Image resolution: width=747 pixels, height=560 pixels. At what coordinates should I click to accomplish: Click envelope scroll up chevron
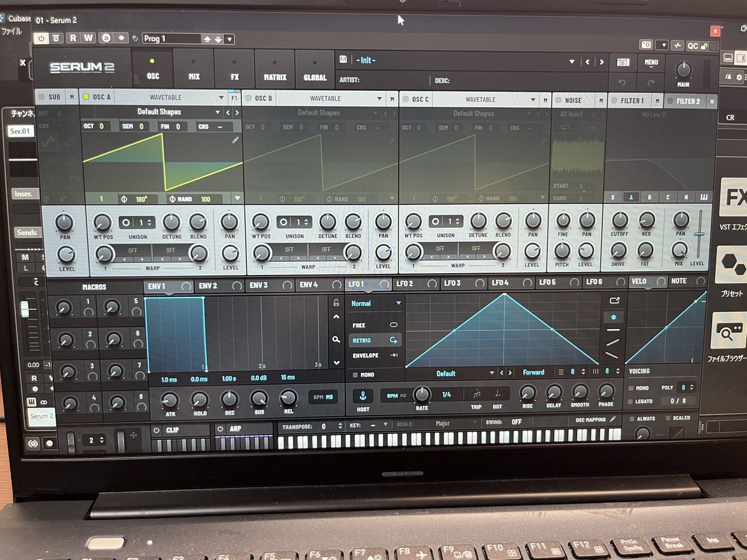tap(336, 317)
